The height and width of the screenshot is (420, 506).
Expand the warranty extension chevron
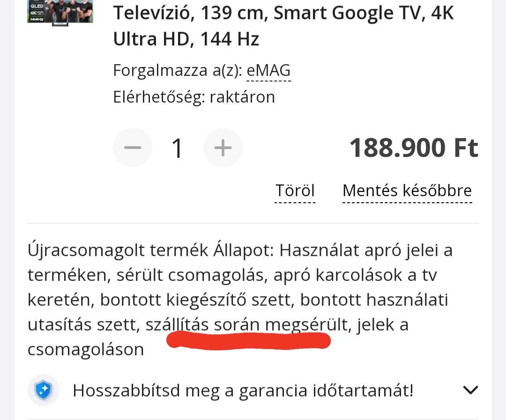pos(470,390)
